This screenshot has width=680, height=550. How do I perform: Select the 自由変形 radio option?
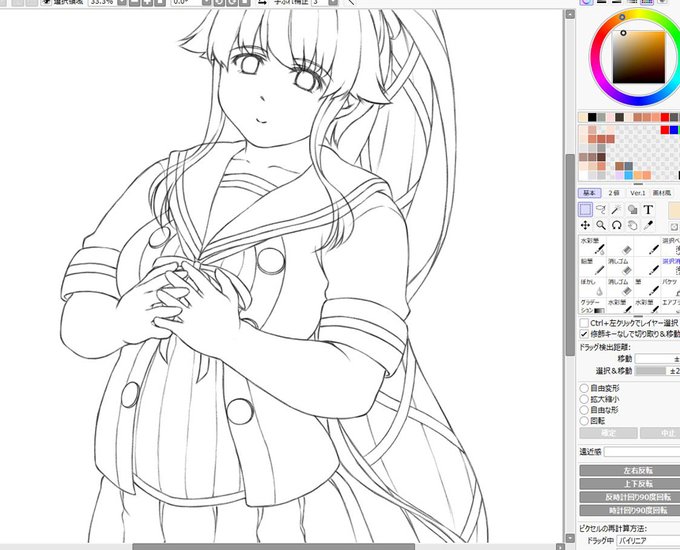click(x=584, y=388)
